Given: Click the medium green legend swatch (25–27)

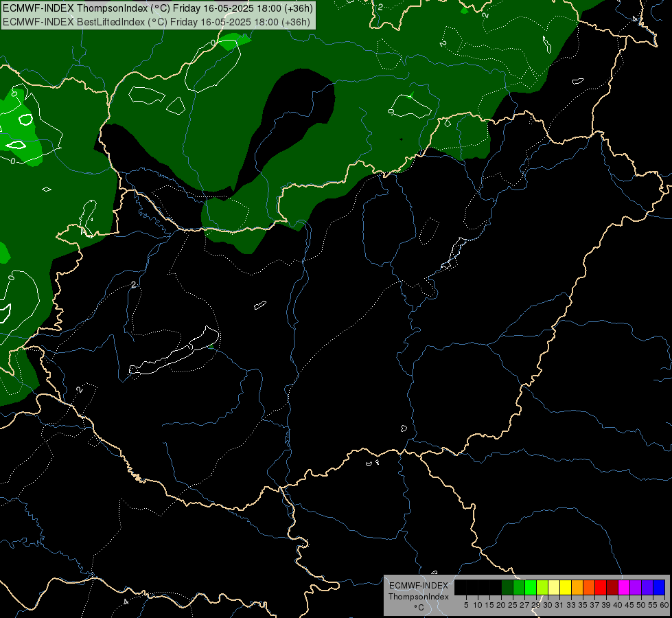Looking at the screenshot, I should pos(519,587).
